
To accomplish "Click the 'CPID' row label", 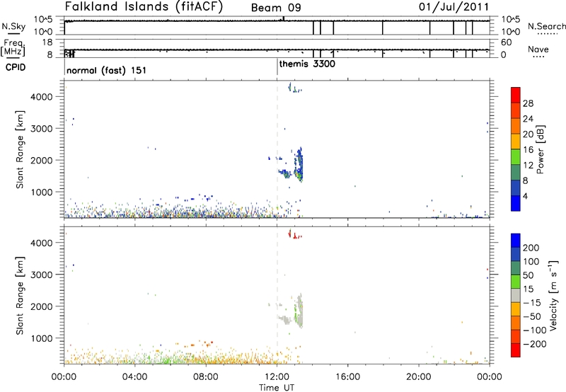I will pyautogui.click(x=16, y=67).
